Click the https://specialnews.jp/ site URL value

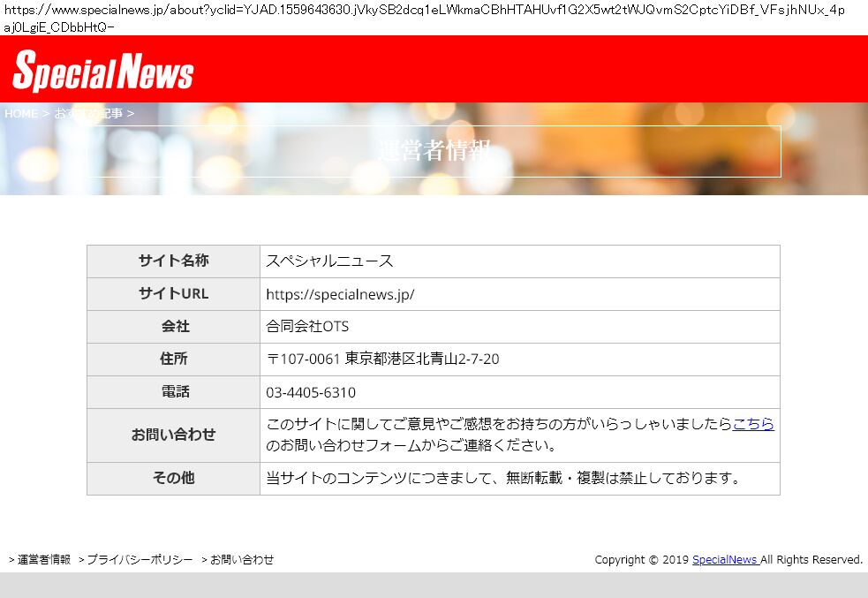click(x=340, y=294)
